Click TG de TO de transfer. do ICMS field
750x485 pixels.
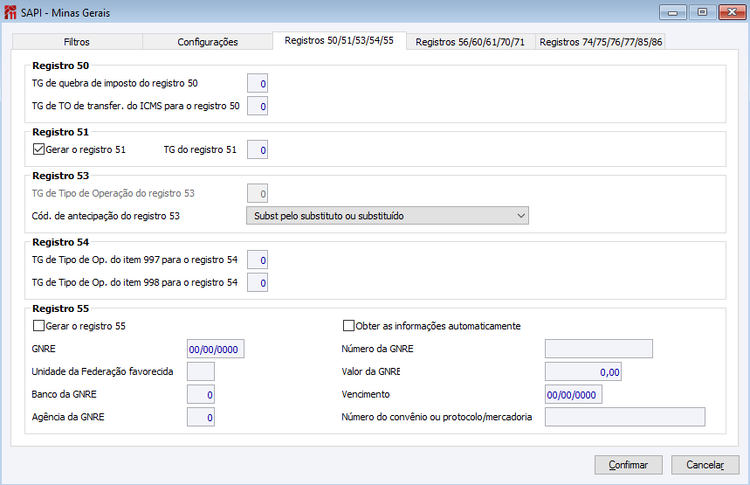[257, 106]
